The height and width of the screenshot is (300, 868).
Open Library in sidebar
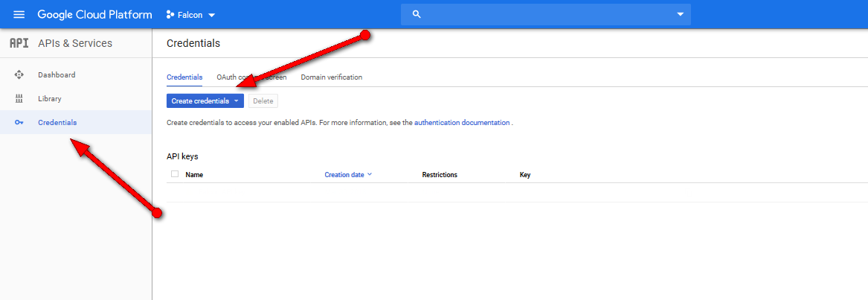[x=50, y=99]
